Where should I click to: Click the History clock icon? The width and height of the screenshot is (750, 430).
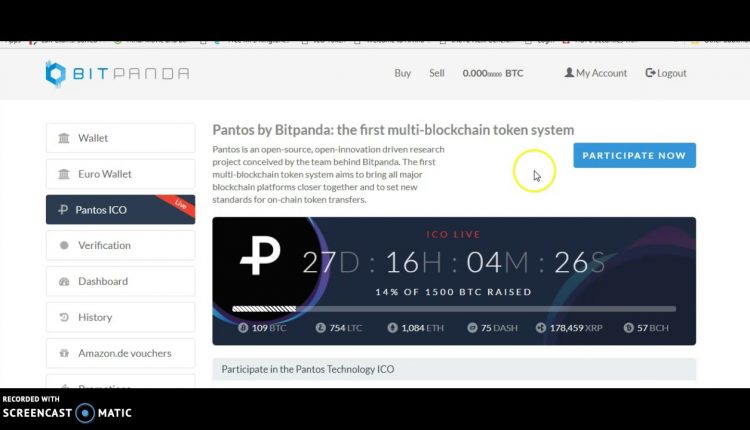64,317
